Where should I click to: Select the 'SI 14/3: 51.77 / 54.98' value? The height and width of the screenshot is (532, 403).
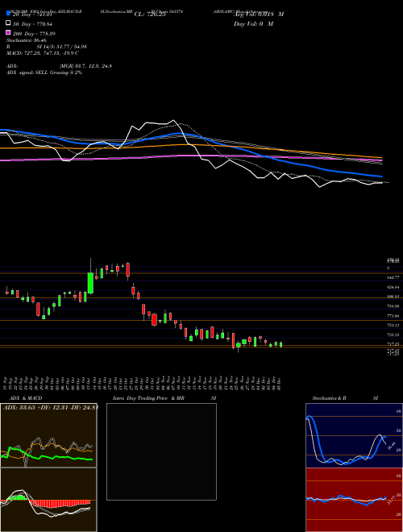[61, 47]
